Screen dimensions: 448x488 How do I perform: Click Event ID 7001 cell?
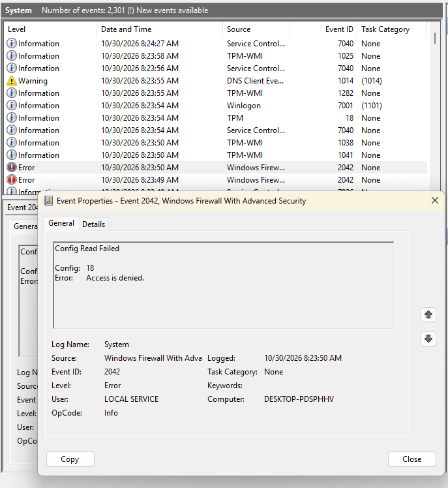[346, 106]
